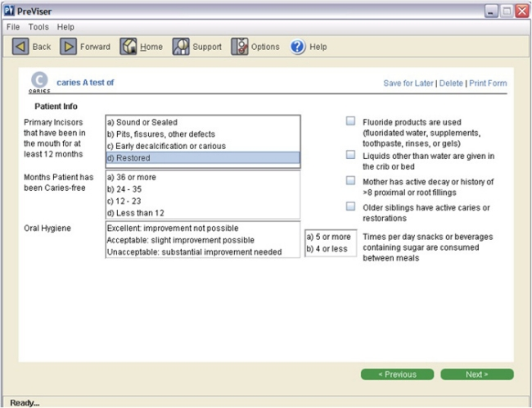Check liquids other than water in crib
Screen dimensions: 532x408
click(x=350, y=155)
